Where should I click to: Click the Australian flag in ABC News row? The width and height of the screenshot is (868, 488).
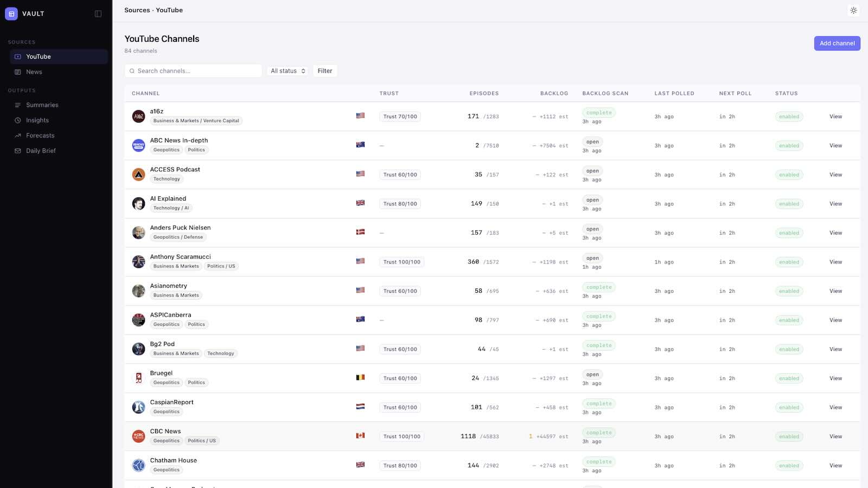point(360,145)
